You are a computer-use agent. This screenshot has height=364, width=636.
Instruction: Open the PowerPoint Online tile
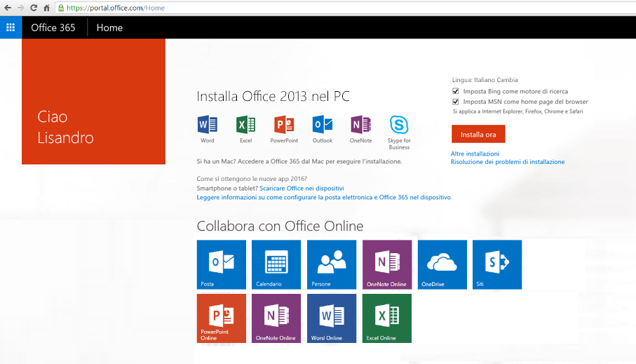[x=222, y=318]
